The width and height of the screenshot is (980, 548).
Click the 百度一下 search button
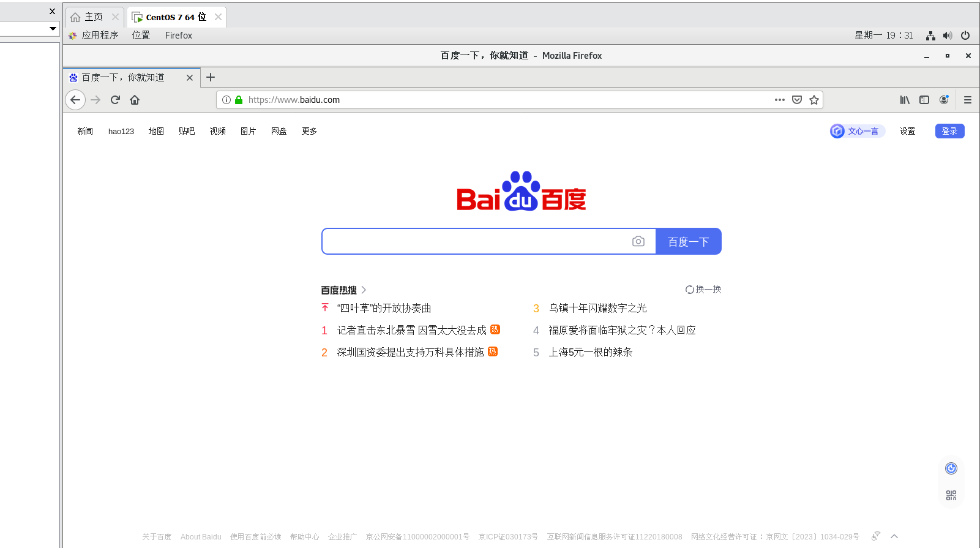click(689, 241)
